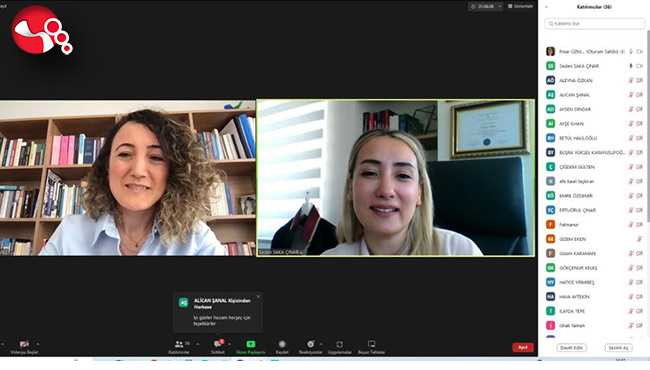650x370 pixels.
Task: Expand the arrow next to Katılımcılar
Action: [x=198, y=344]
